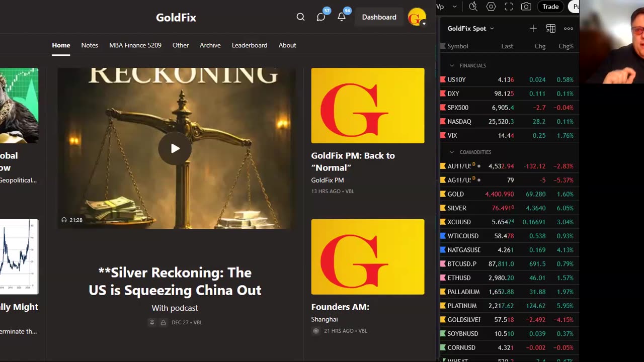Select the AG1! futures watchlist row

(x=509, y=180)
